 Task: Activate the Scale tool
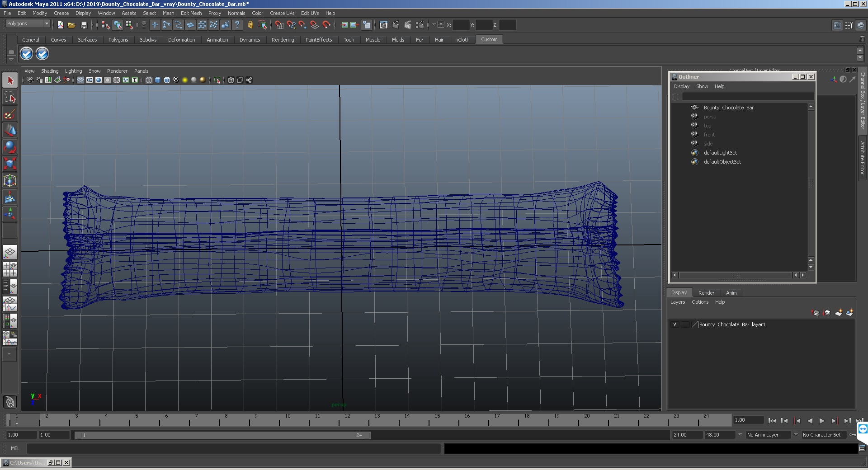click(10, 163)
